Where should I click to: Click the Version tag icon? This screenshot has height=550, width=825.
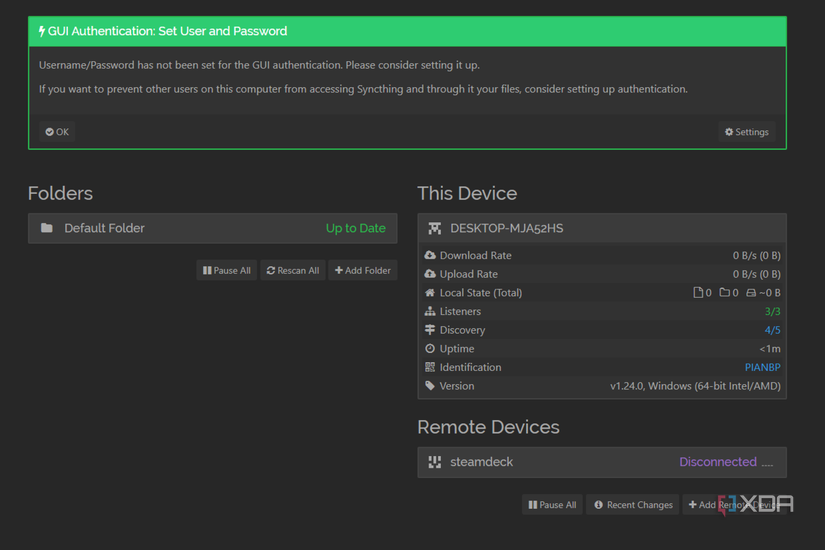click(x=430, y=386)
